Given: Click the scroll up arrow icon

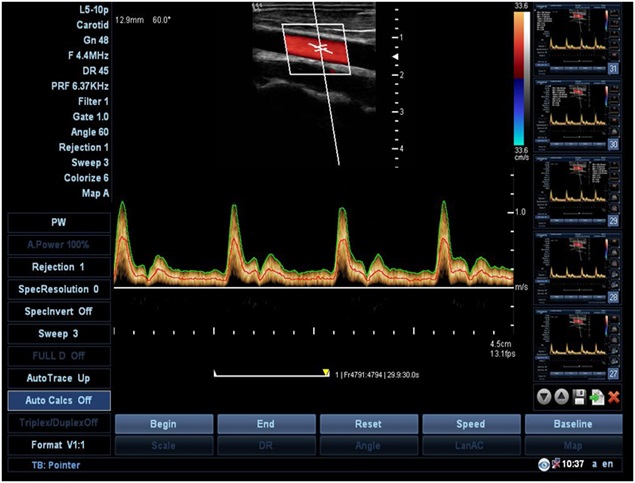Looking at the screenshot, I should 561,397.
